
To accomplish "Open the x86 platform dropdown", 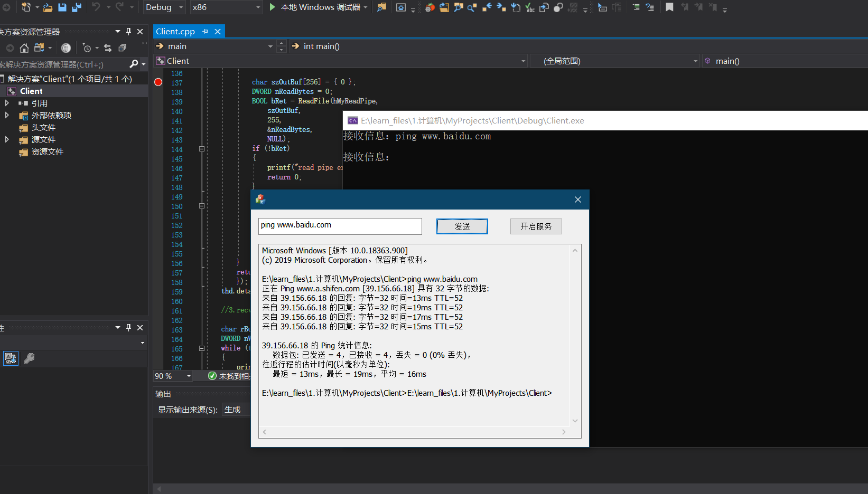I will 226,7.
